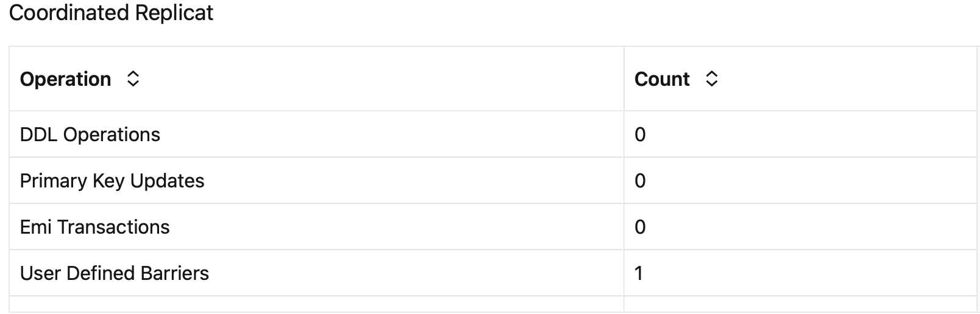This screenshot has width=980, height=314.
Task: Click the count value for Emi Transactions
Action: [x=640, y=227]
